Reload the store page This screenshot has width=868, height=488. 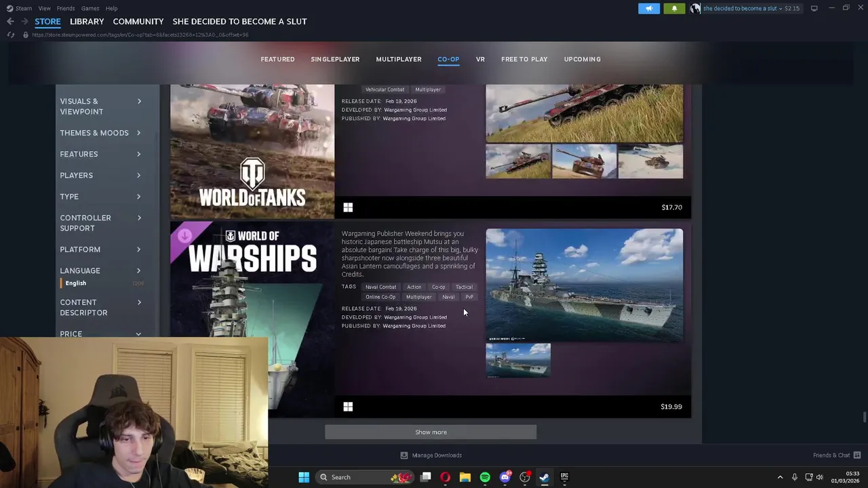click(10, 35)
